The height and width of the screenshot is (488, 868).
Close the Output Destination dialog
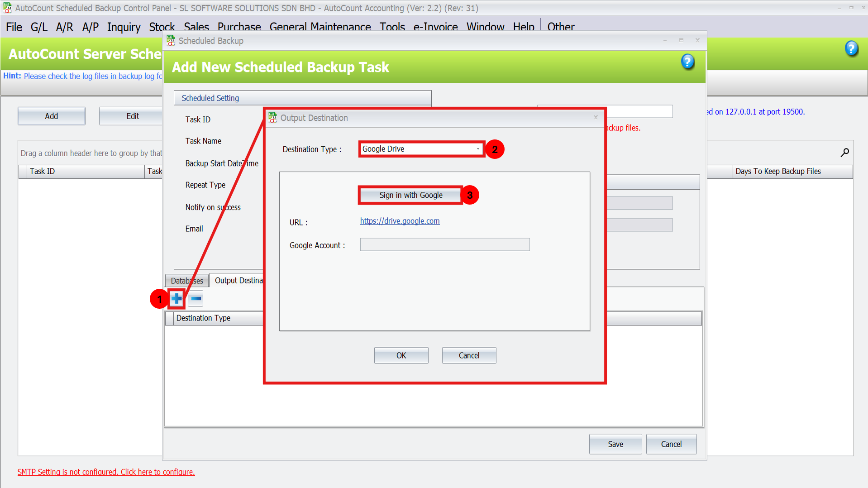pos(596,118)
